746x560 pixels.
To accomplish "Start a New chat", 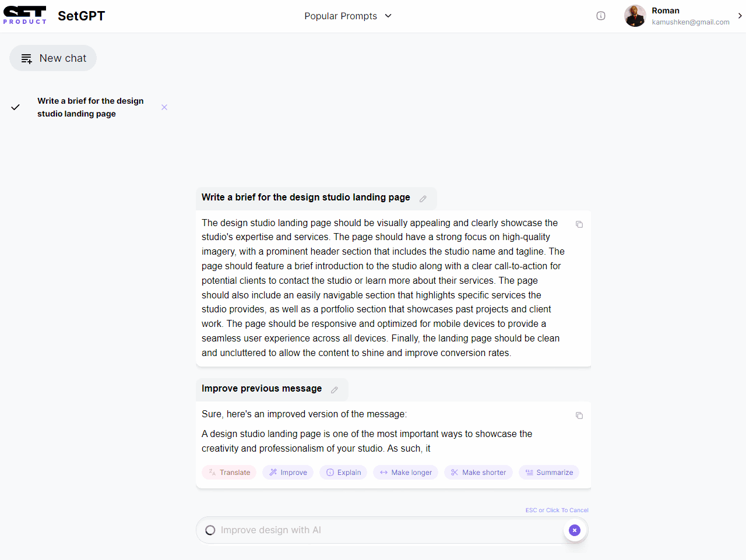I will tap(53, 58).
